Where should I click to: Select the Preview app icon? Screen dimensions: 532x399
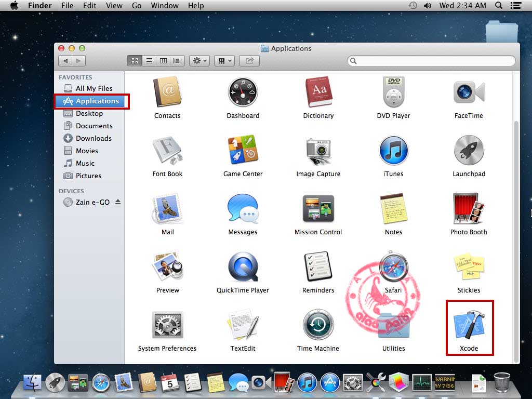point(167,267)
